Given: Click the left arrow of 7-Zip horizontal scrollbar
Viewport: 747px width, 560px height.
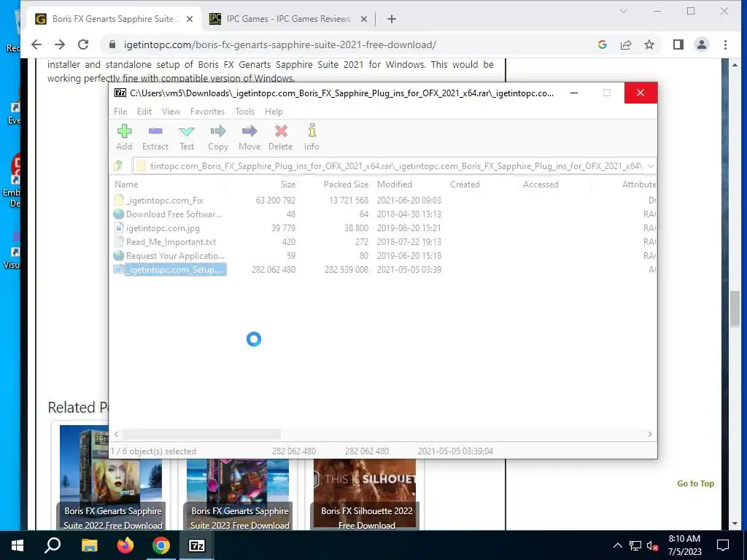Looking at the screenshot, I should pos(116,435).
